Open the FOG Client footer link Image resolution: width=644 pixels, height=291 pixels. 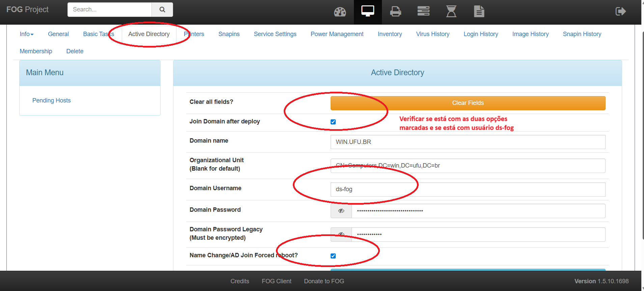pos(276,281)
